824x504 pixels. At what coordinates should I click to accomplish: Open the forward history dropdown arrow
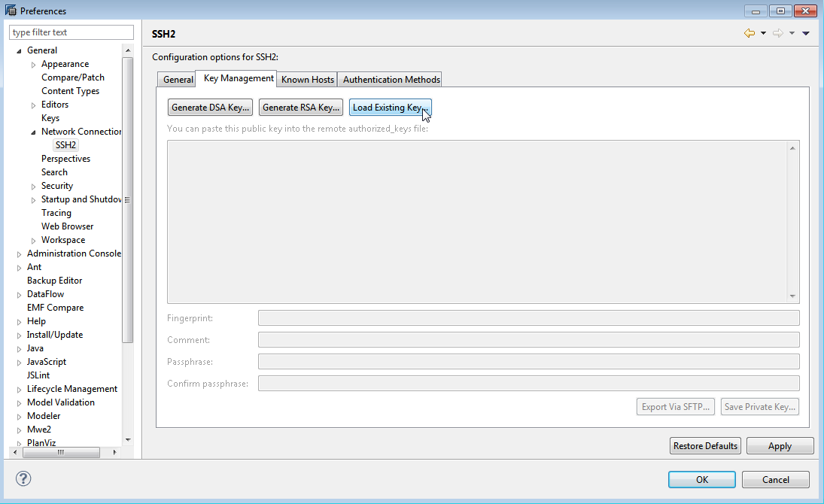[x=792, y=34]
